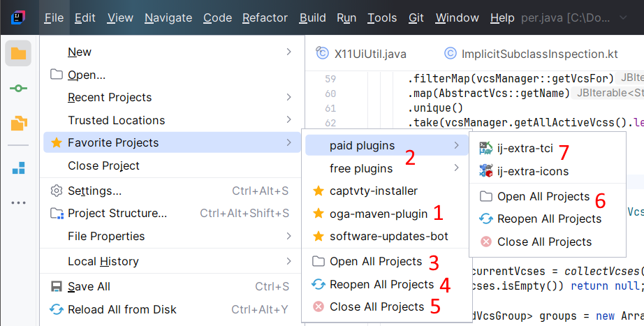Click refresh icon of Reopen All Projects in Favorite Projects
This screenshot has height=326, width=644.
[x=319, y=284]
